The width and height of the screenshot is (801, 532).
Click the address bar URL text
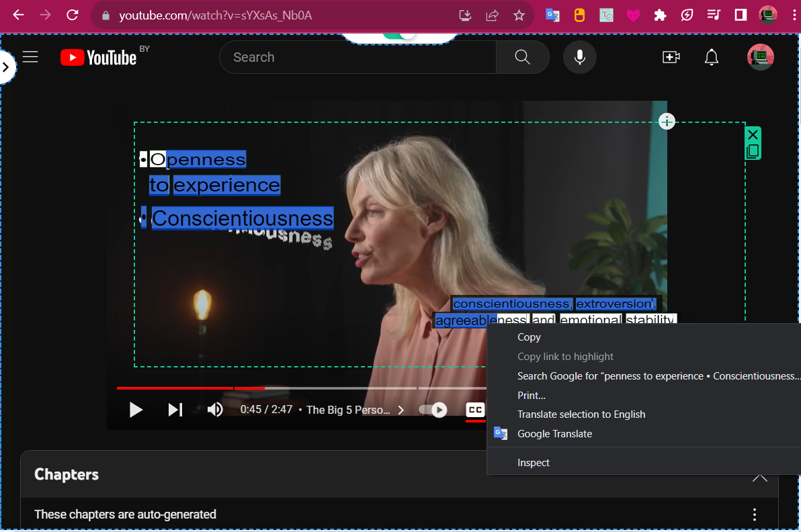click(x=215, y=15)
